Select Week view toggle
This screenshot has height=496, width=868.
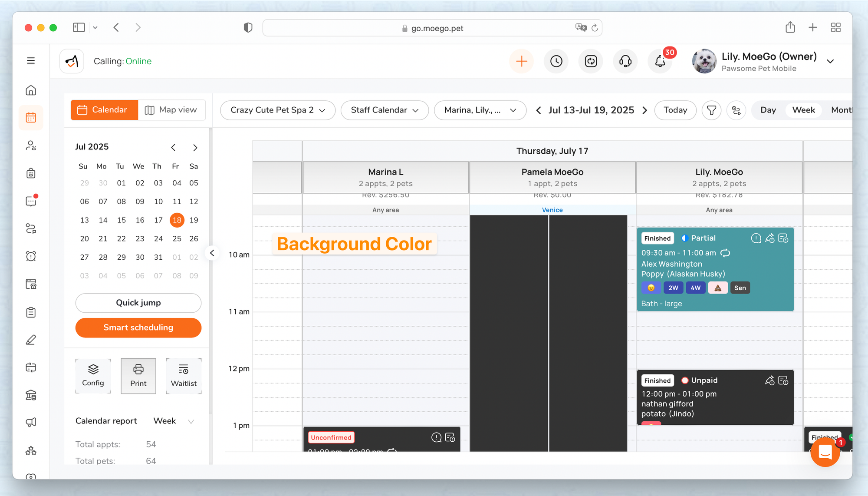tap(803, 110)
